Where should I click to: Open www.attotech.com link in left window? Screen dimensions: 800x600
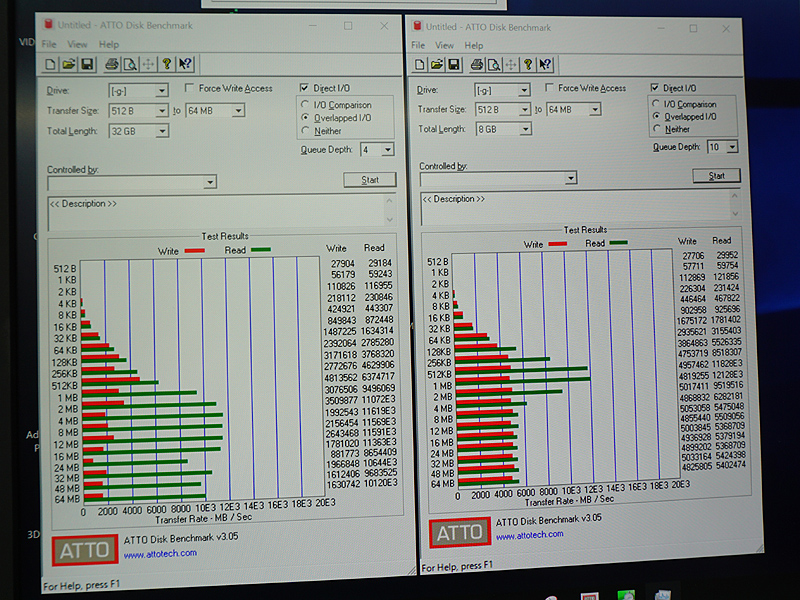(x=160, y=554)
